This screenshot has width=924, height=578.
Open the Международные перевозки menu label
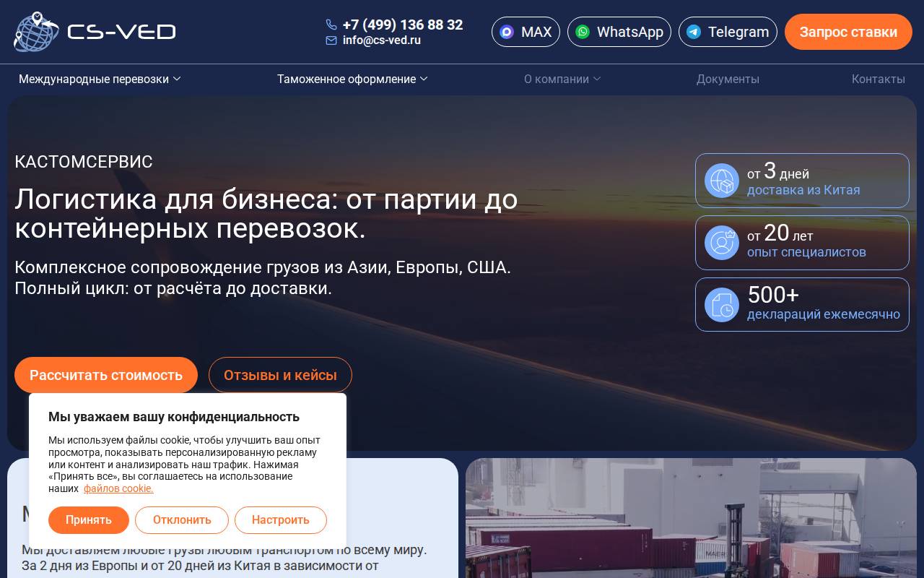tap(94, 79)
